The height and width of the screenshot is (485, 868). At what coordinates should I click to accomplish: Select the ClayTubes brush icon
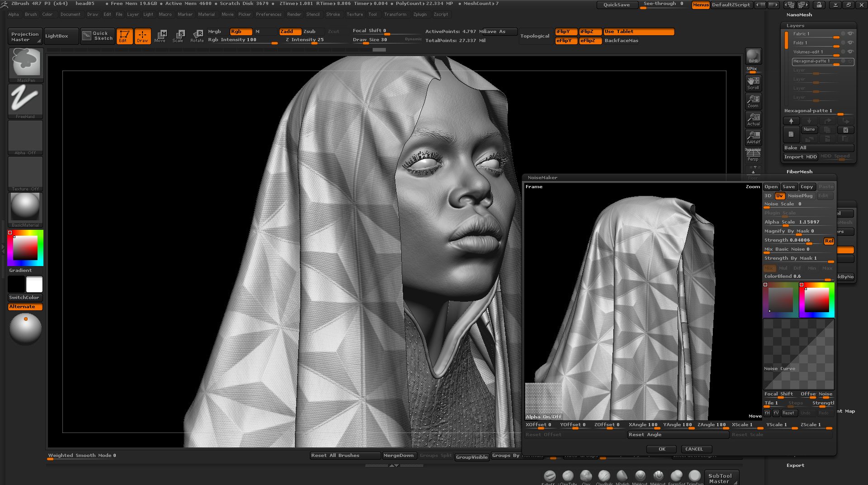(568, 476)
